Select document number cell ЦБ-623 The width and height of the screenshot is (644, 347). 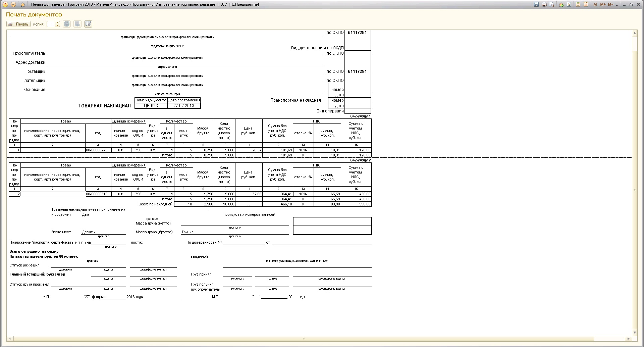(151, 106)
